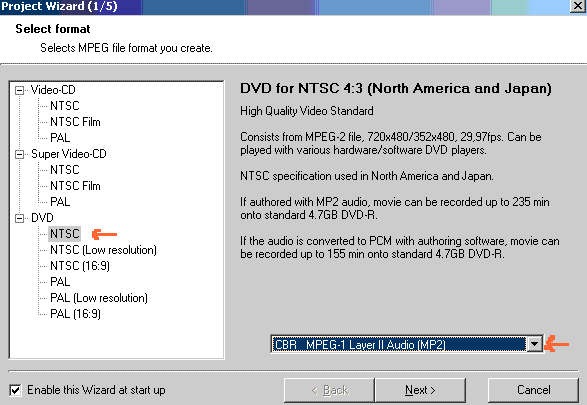Close the Project Wizard window

tap(578, 6)
